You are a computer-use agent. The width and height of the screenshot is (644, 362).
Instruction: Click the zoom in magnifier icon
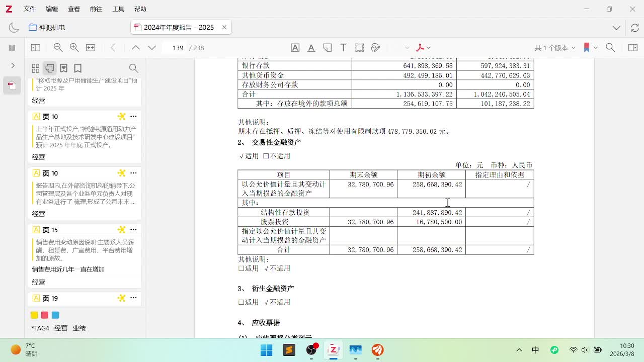pos(74,48)
